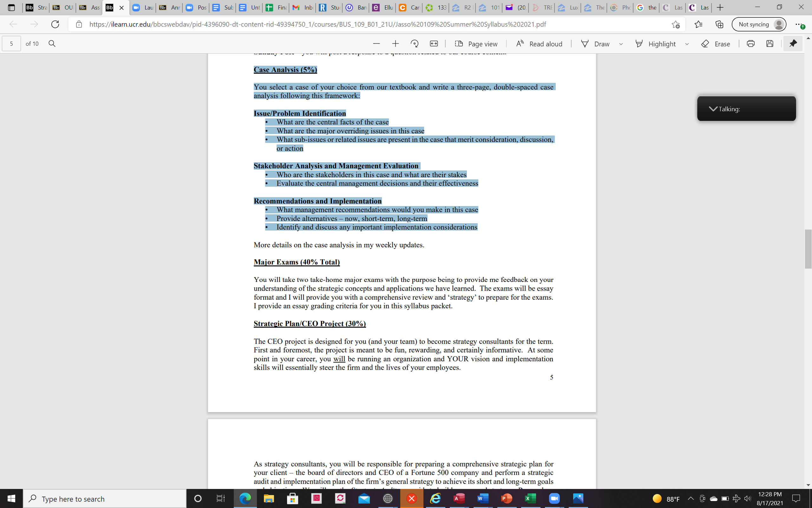Launch Word from the taskbar
The image size is (812, 508).
tap(482, 498)
